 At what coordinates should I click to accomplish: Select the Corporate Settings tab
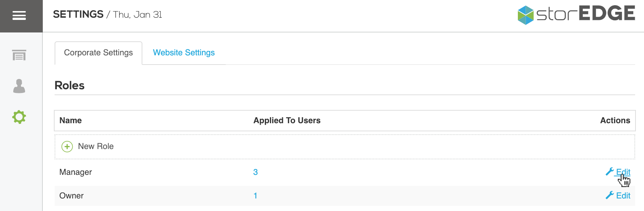point(98,53)
